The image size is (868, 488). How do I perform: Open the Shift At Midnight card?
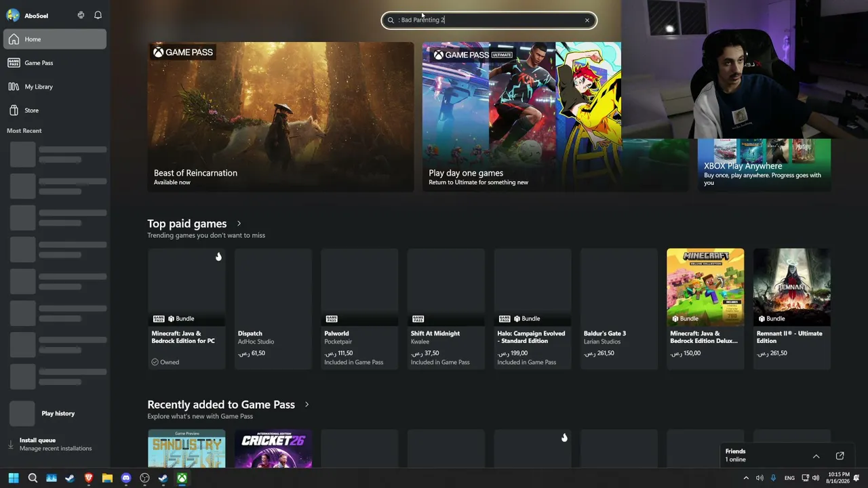[x=446, y=308]
